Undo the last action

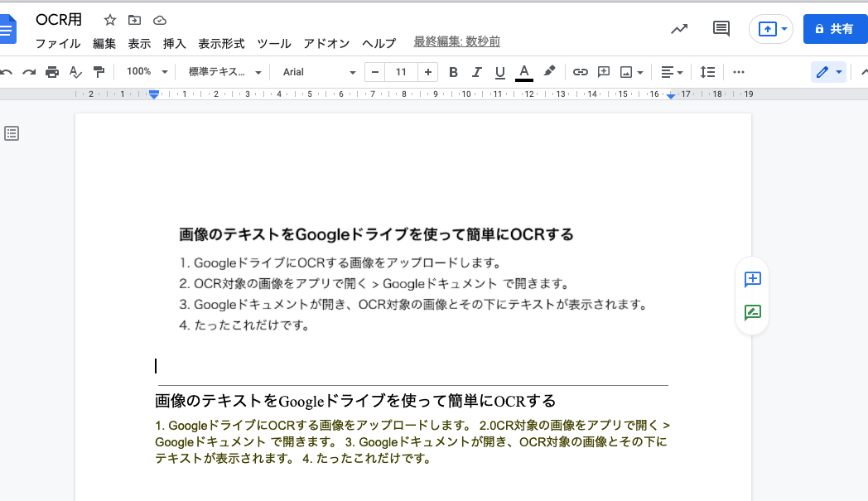pyautogui.click(x=6, y=72)
